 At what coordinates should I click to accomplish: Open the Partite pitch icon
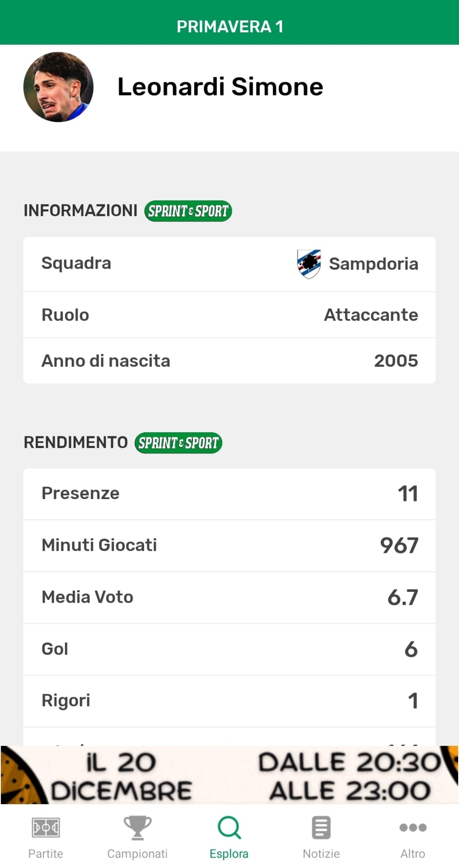click(46, 828)
